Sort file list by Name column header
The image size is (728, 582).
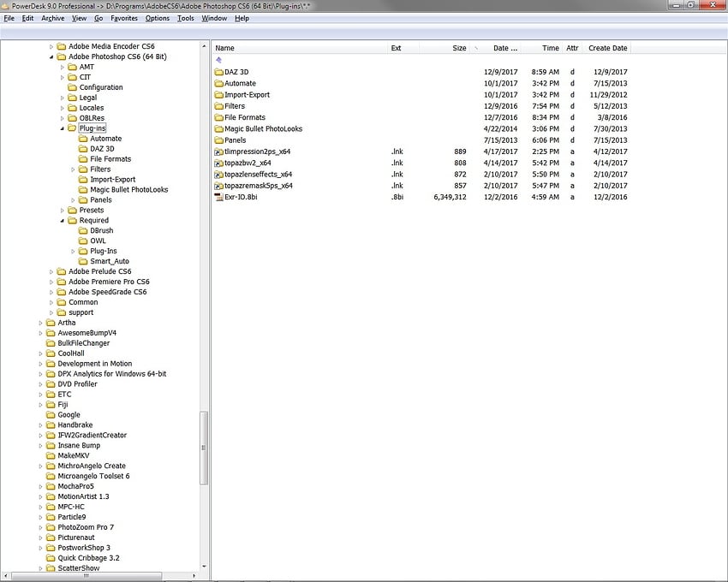(300, 48)
